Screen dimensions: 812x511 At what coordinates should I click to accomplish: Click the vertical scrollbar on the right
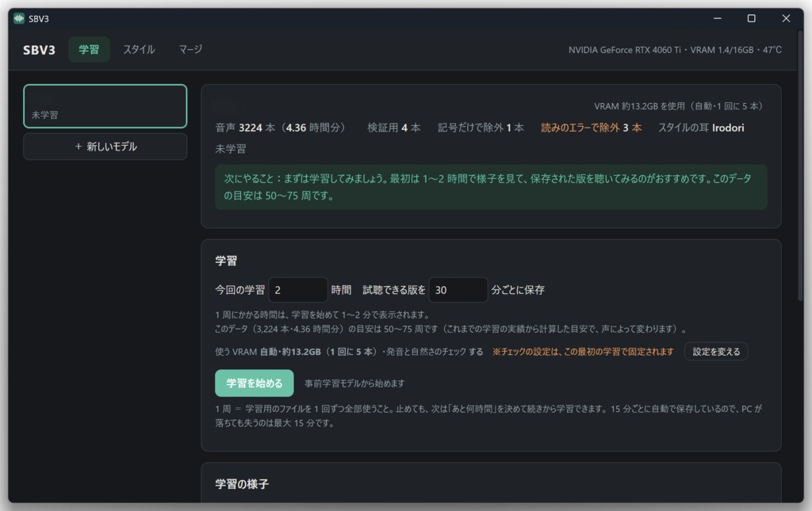click(800, 166)
